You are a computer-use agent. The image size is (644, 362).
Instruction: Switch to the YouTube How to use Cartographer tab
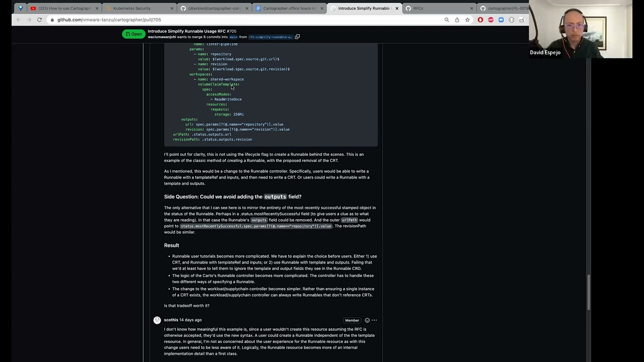pyautogui.click(x=63, y=8)
